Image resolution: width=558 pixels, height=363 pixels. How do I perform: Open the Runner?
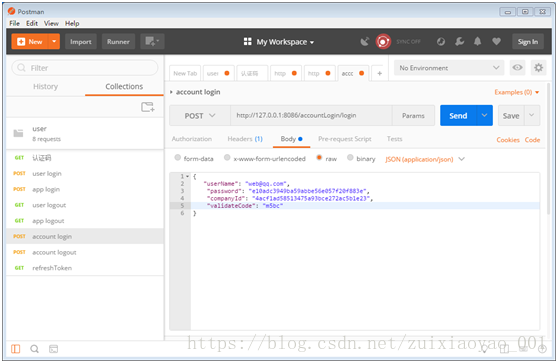(118, 42)
